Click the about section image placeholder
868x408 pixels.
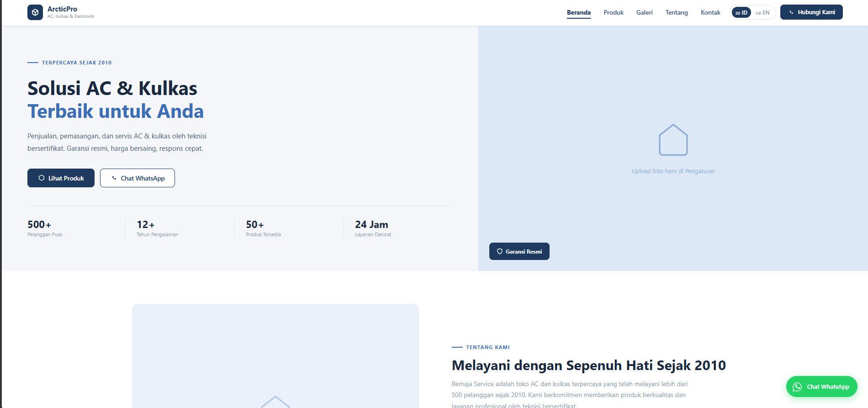coord(275,356)
